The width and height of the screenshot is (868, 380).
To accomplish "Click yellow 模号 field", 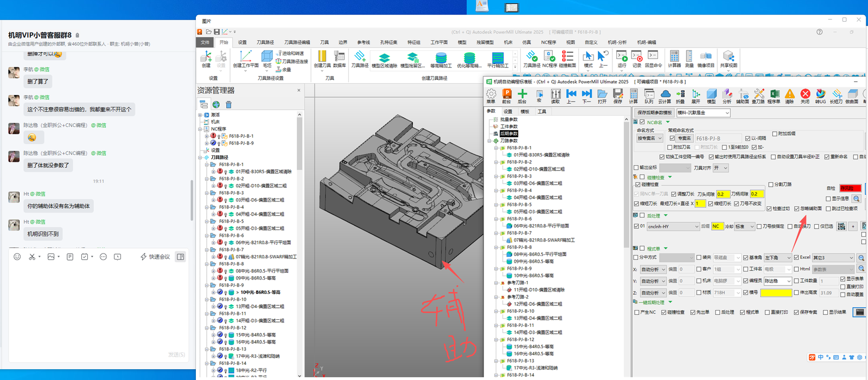I will pos(776,293).
